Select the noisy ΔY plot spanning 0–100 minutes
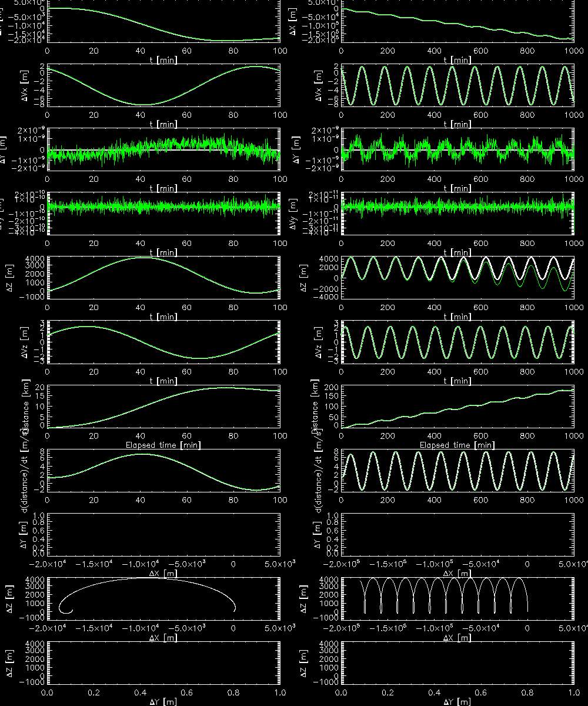588x706 pixels. click(163, 149)
